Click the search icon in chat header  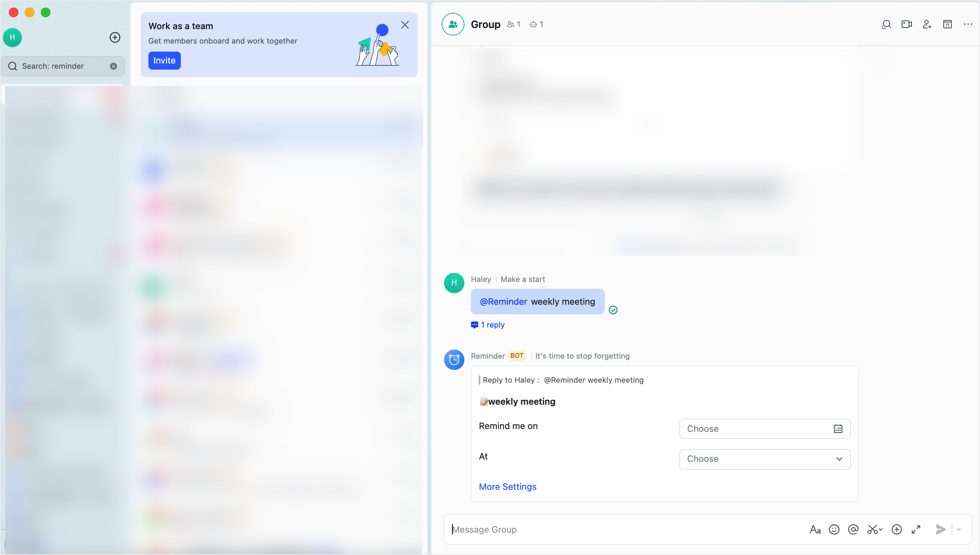tap(886, 24)
